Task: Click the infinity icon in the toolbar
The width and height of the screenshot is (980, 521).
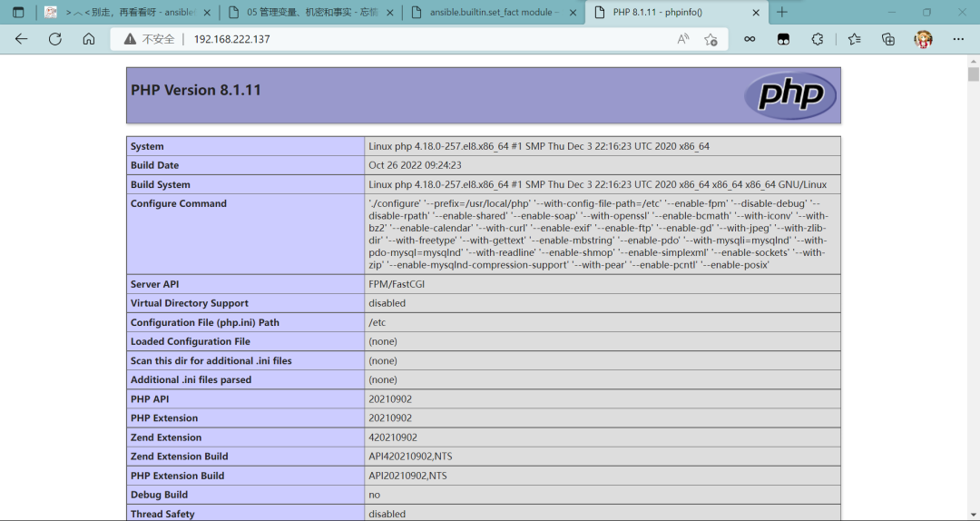Action: pos(750,39)
